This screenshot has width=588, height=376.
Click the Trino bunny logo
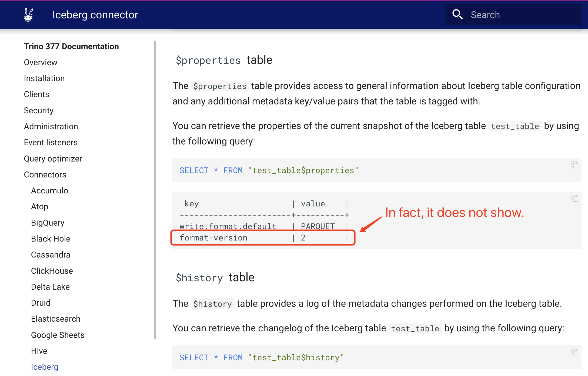28,15
